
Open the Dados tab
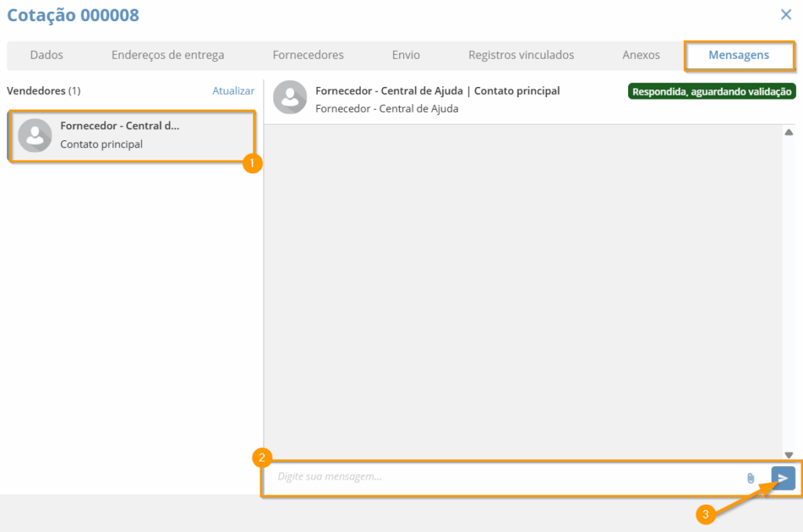click(46, 55)
